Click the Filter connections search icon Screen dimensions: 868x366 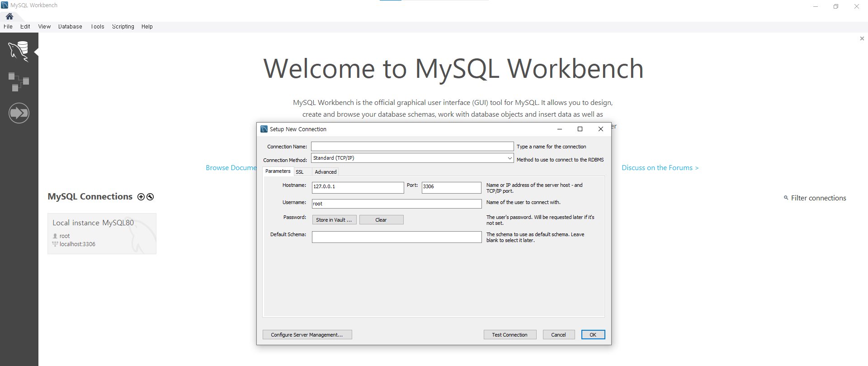[x=786, y=198]
